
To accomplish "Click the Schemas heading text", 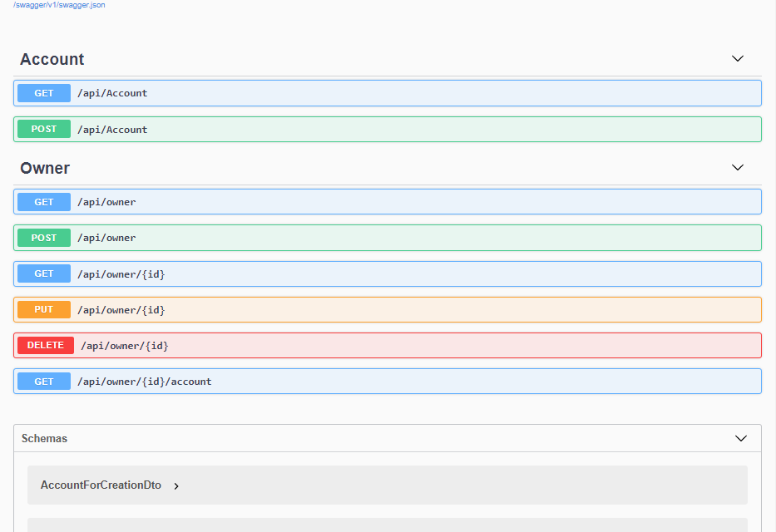I will [x=44, y=438].
